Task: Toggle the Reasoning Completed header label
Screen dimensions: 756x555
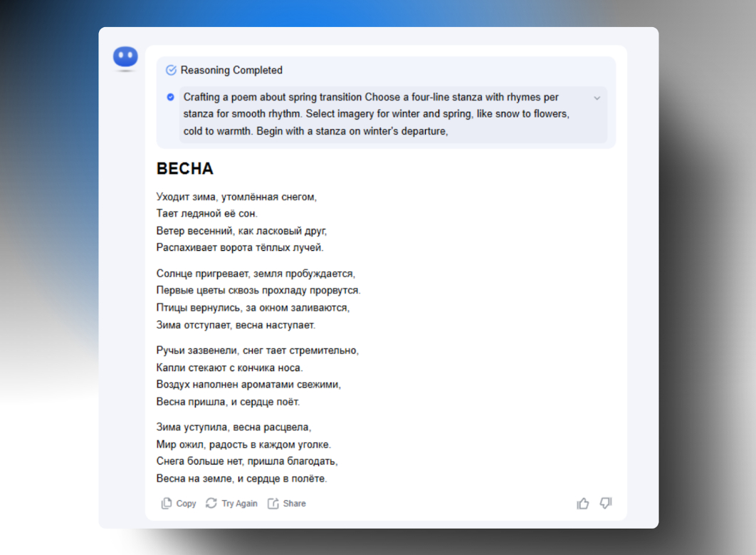Action: (231, 71)
